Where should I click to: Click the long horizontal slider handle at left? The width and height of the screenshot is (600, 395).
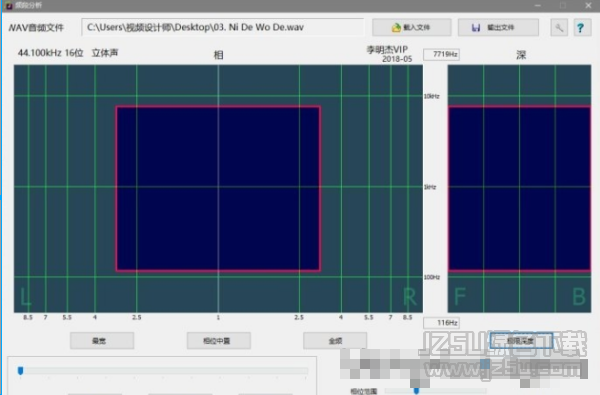21,371
